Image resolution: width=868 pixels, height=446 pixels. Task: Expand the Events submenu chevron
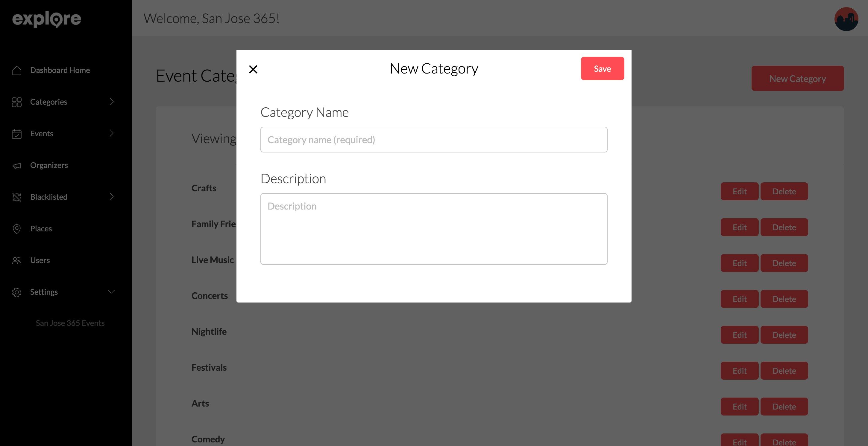pyautogui.click(x=112, y=133)
